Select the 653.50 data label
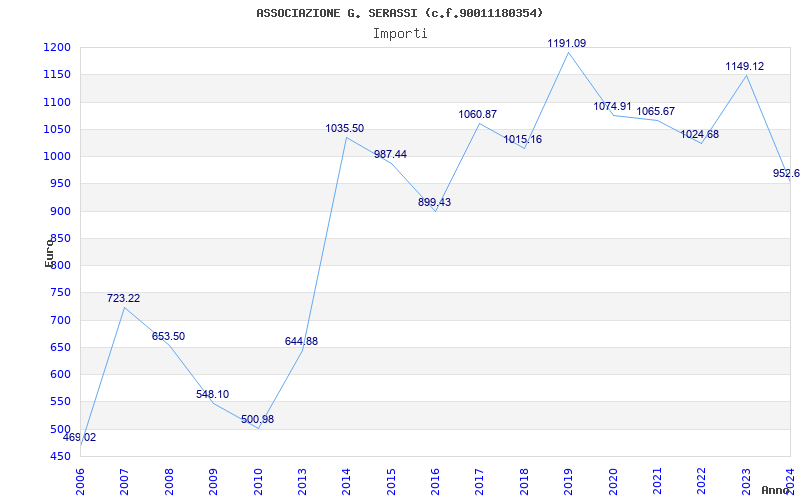800x500 pixels. pos(168,336)
